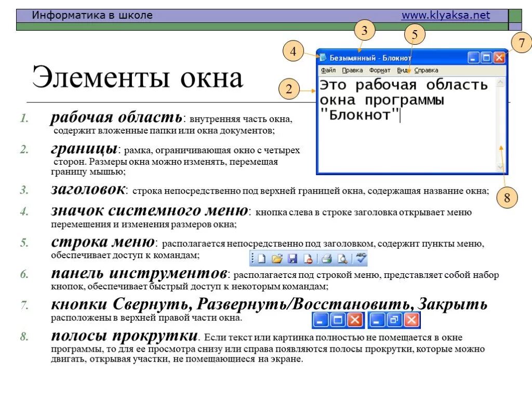
Task: Click inside the Блокнот text area
Action: click(x=407, y=125)
